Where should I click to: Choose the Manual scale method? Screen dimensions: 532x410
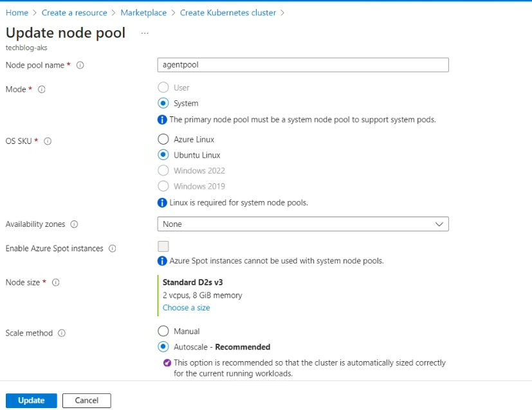163,332
